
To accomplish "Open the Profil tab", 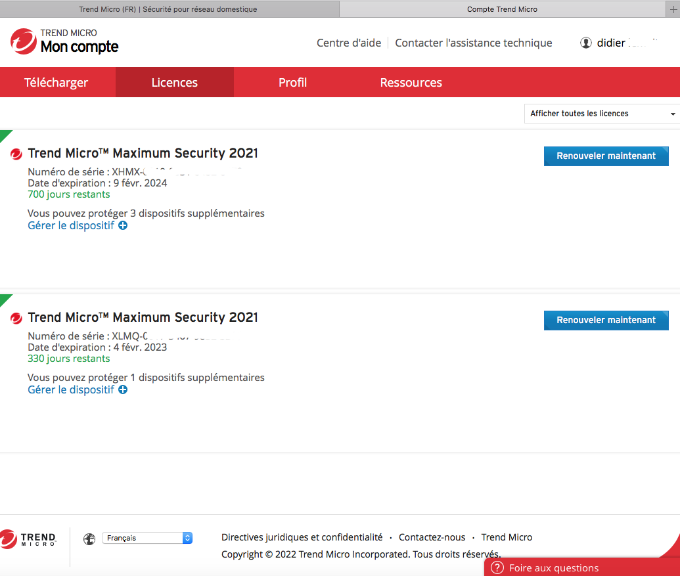I will point(293,82).
